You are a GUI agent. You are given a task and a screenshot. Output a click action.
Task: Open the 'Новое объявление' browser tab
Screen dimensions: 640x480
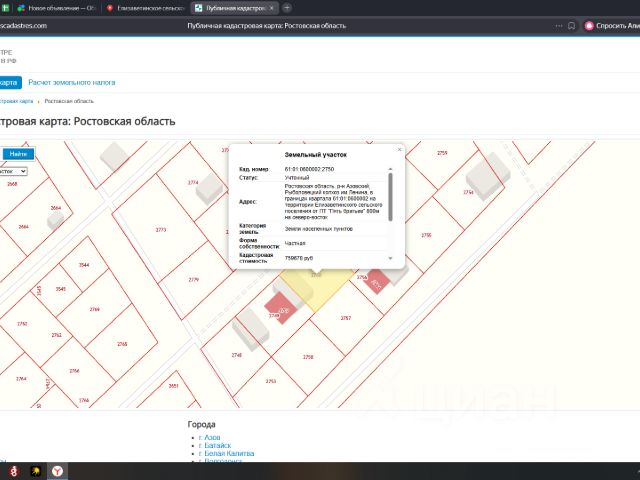coord(56,8)
